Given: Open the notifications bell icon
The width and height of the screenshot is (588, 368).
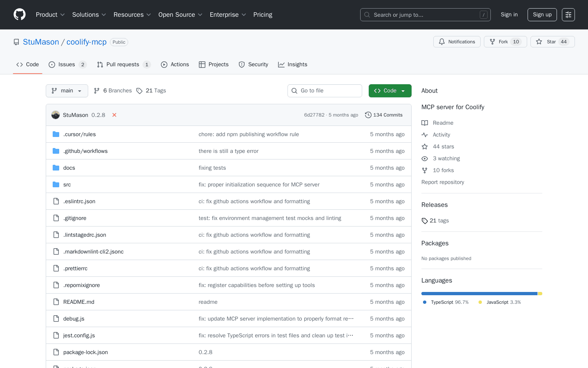Looking at the screenshot, I should (x=441, y=41).
